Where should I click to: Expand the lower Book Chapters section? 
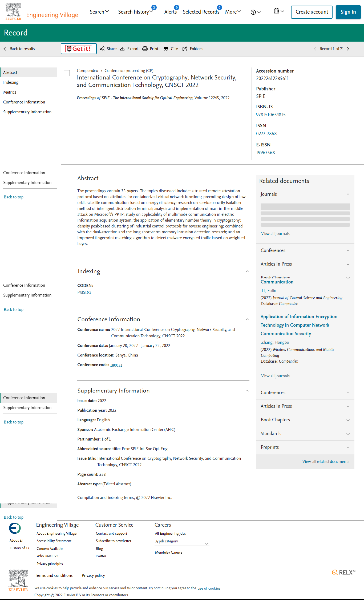305,420
